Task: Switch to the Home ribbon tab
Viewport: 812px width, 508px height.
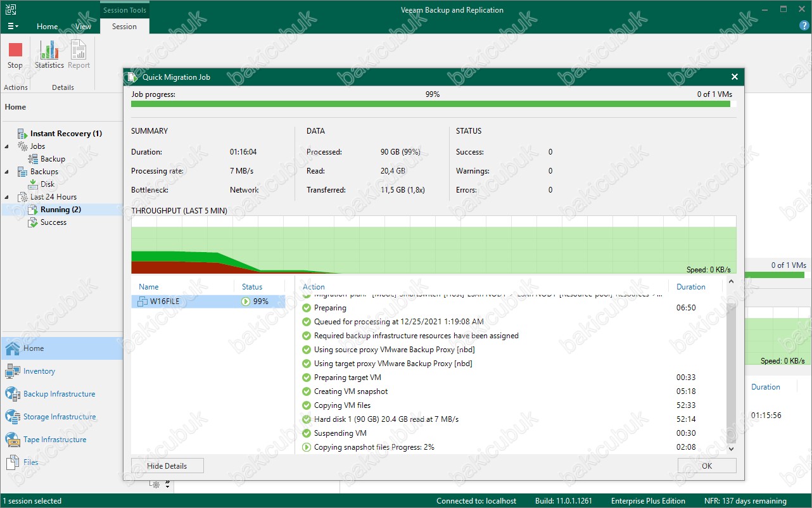Action: pos(47,27)
